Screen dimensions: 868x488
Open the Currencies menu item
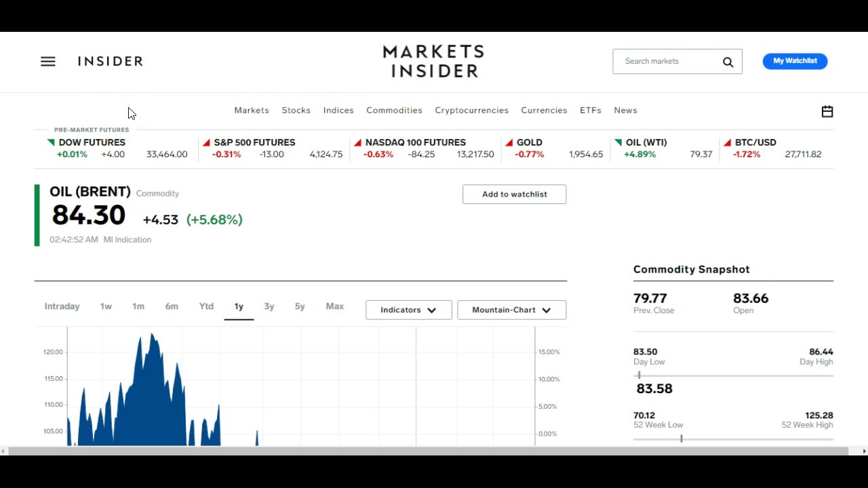pyautogui.click(x=544, y=110)
